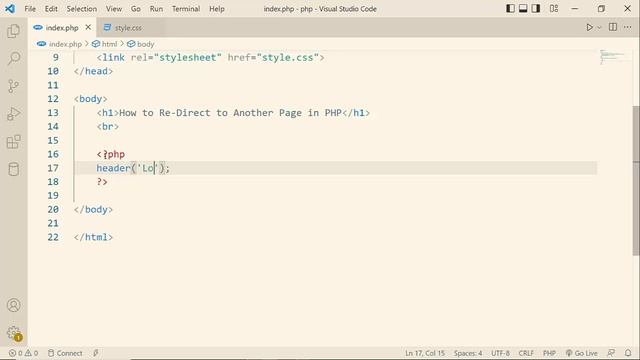The height and width of the screenshot is (360, 640).
Task: Click the <body> opening tag
Action: tap(91, 99)
